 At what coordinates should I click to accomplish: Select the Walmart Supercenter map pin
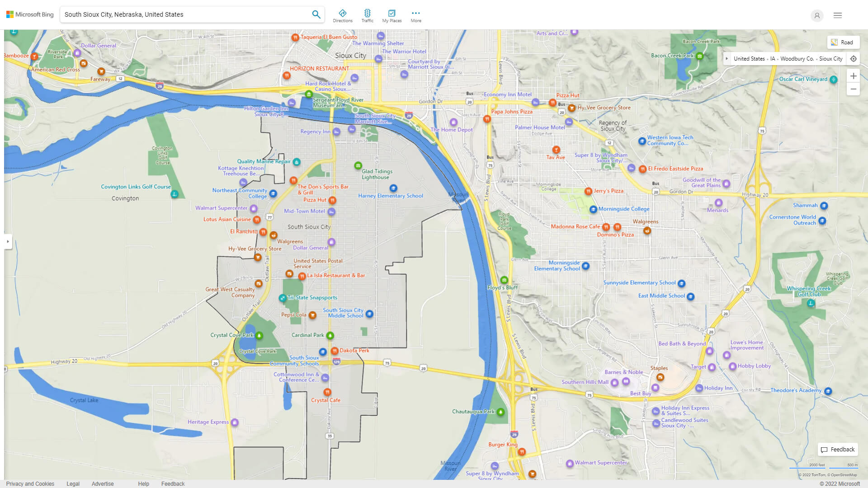click(253, 208)
